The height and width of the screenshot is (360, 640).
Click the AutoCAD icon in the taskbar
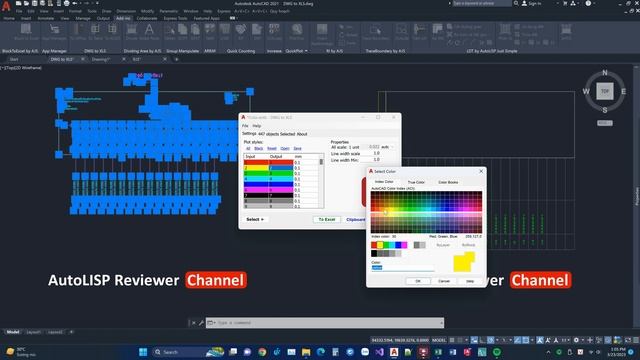coord(394,352)
